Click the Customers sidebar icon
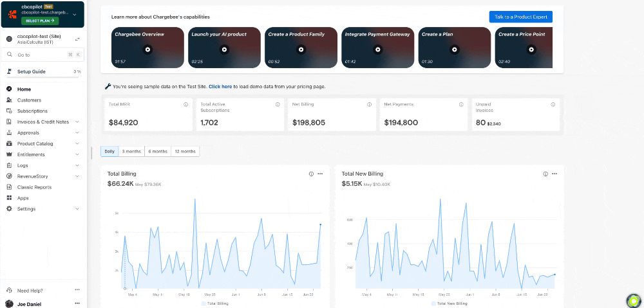644x308 pixels. click(x=9, y=100)
